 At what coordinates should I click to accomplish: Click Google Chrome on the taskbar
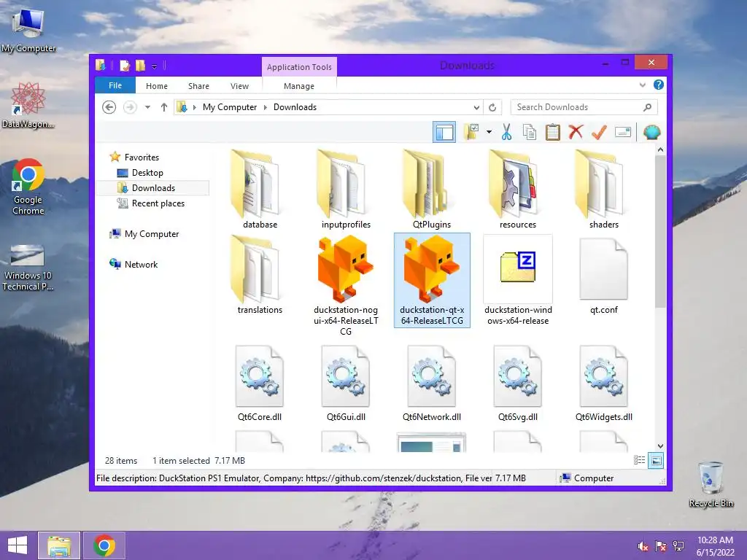coord(104,545)
